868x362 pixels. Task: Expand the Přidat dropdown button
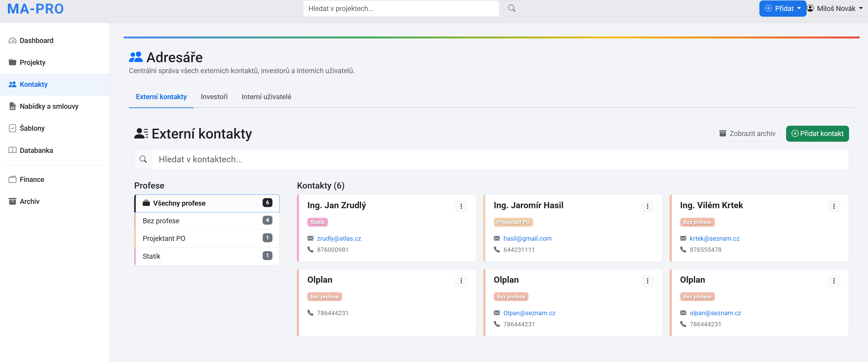[782, 8]
